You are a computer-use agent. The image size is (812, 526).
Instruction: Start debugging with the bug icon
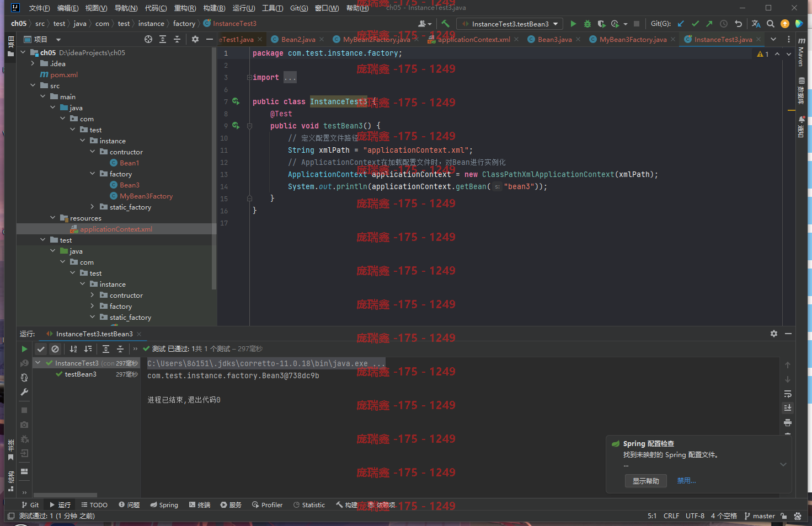pyautogui.click(x=587, y=24)
